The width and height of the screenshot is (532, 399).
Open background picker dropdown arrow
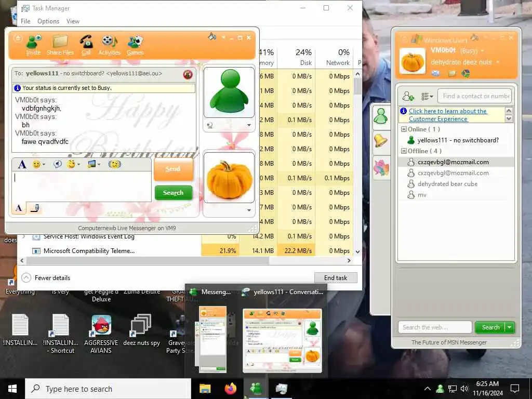(x=99, y=165)
